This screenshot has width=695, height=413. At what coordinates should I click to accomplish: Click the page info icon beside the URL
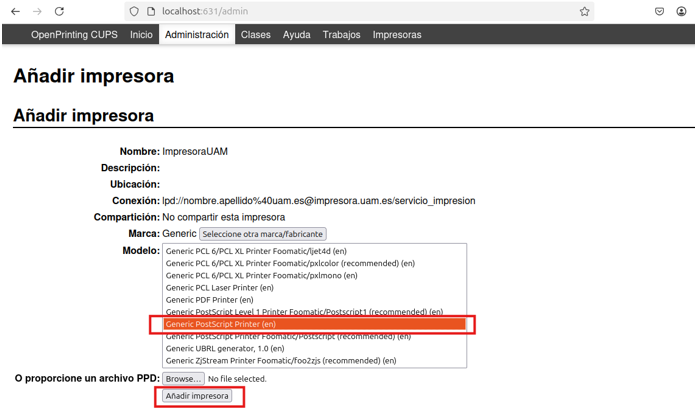point(151,12)
